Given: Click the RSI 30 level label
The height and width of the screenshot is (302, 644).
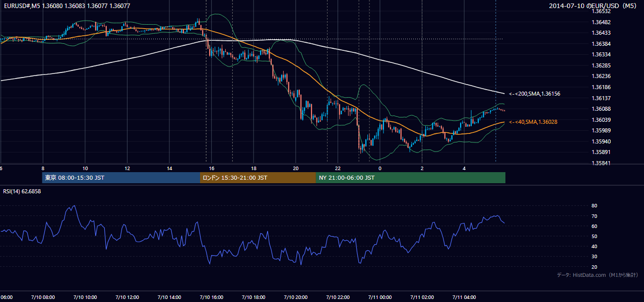Looking at the screenshot, I should [594, 257].
